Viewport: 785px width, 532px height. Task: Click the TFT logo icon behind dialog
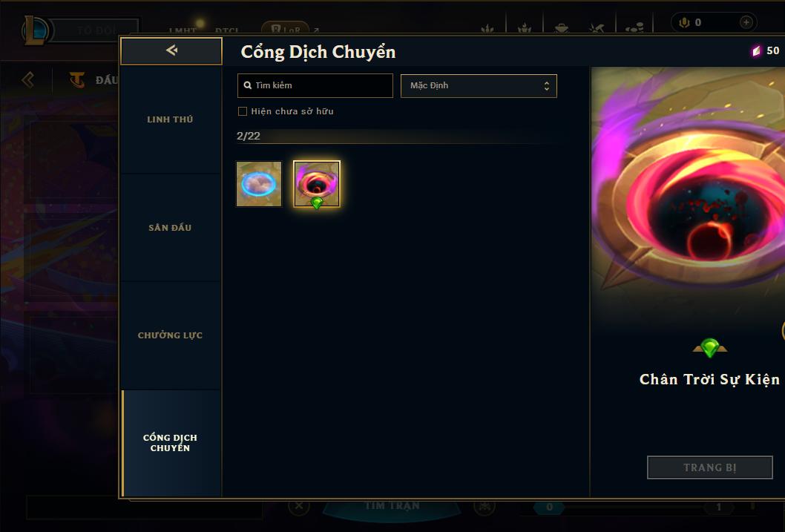pyautogui.click(x=76, y=79)
